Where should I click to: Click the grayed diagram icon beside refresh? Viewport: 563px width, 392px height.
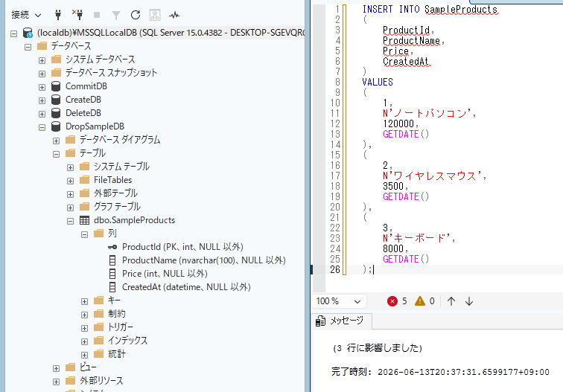(x=155, y=15)
